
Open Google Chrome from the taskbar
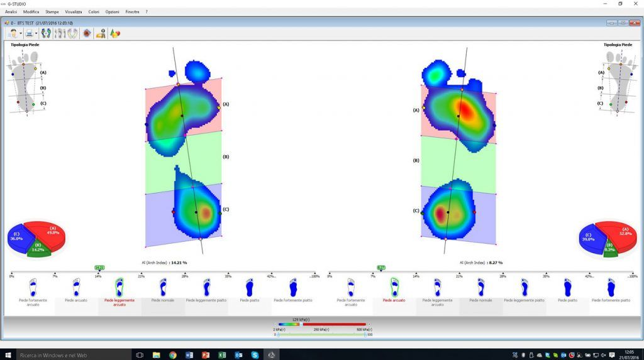tap(172, 354)
